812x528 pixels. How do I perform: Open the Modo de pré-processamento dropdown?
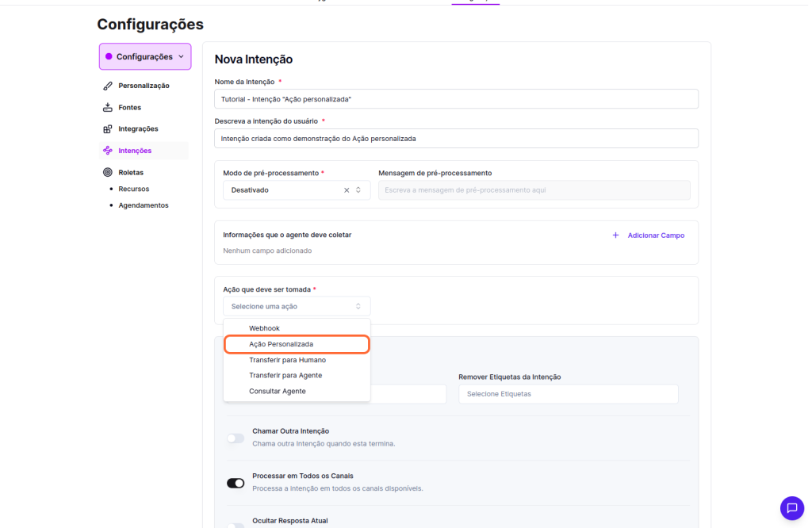[285, 190]
